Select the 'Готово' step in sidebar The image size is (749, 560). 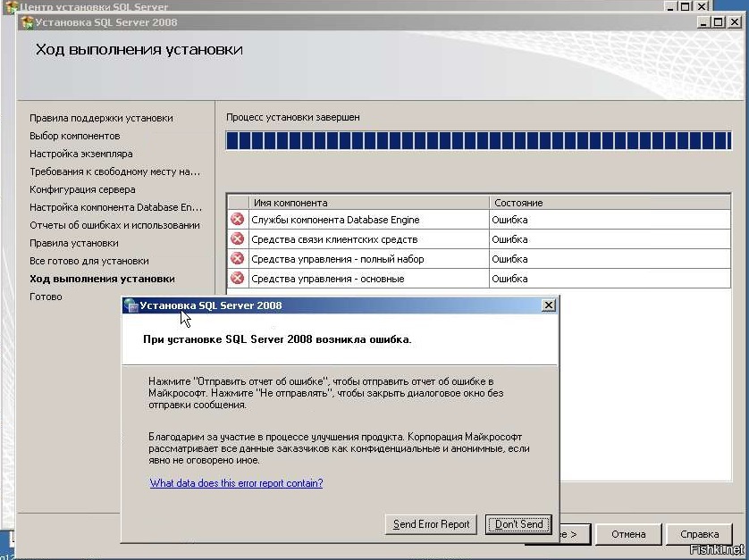coord(46,297)
